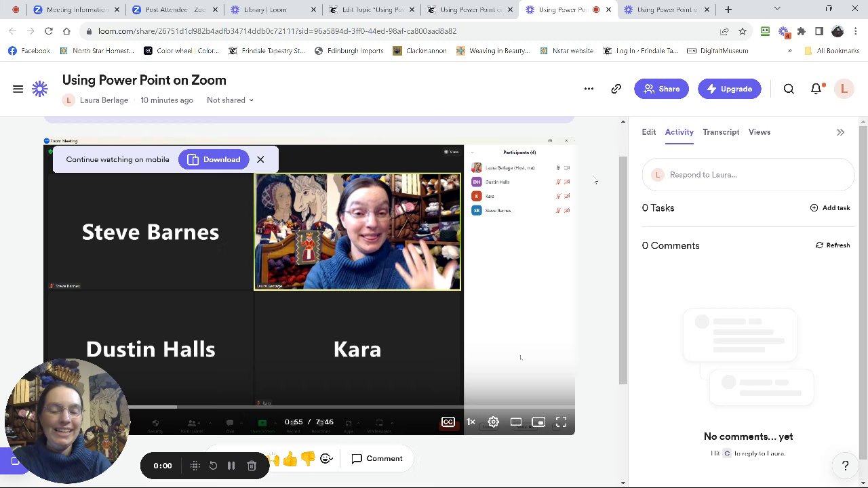868x488 pixels.
Task: Open the Chrome three-dot menu
Action: [856, 31]
